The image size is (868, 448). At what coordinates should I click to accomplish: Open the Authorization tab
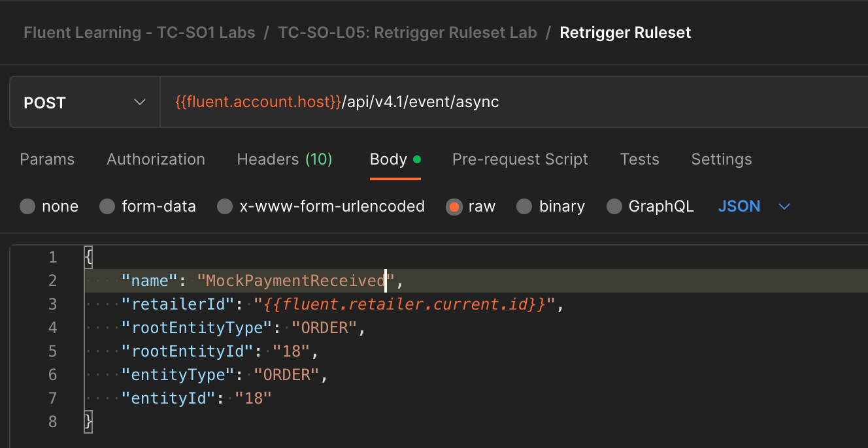[x=156, y=159]
